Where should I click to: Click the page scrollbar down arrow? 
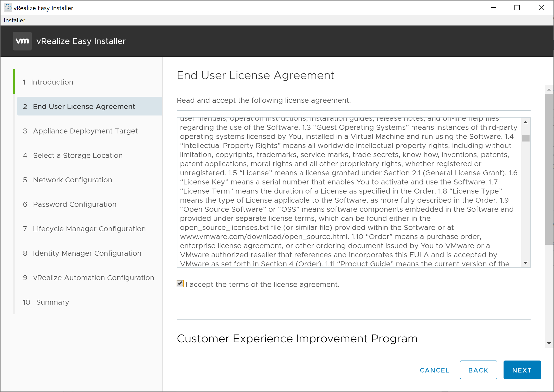pos(549,343)
